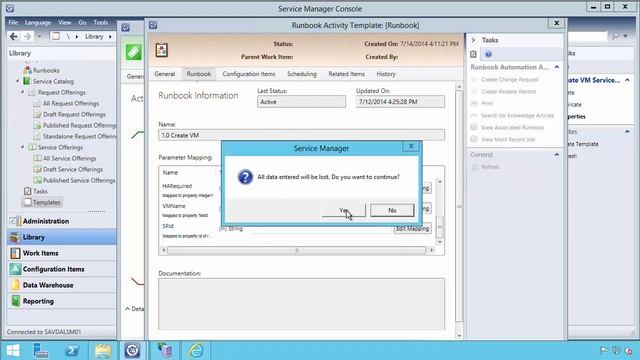Screen dimensions: 640x360
Task: Collapse the Request Offerings node
Action: (23, 92)
